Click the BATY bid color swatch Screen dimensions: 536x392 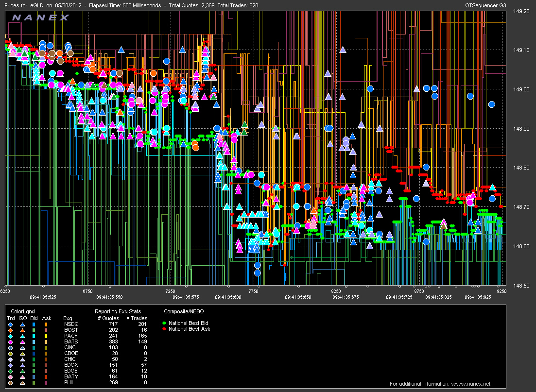34,376
